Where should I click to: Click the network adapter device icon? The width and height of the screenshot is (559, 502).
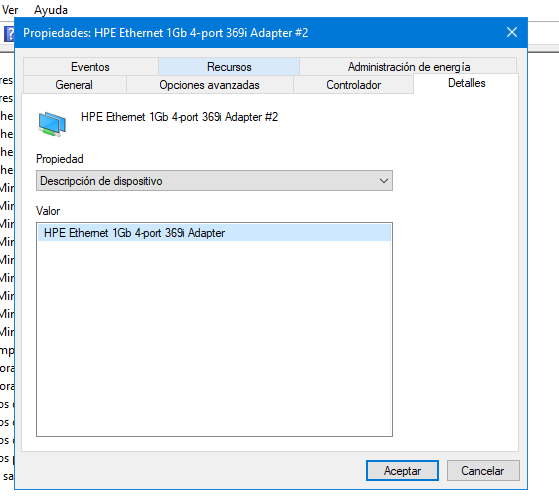(x=52, y=124)
